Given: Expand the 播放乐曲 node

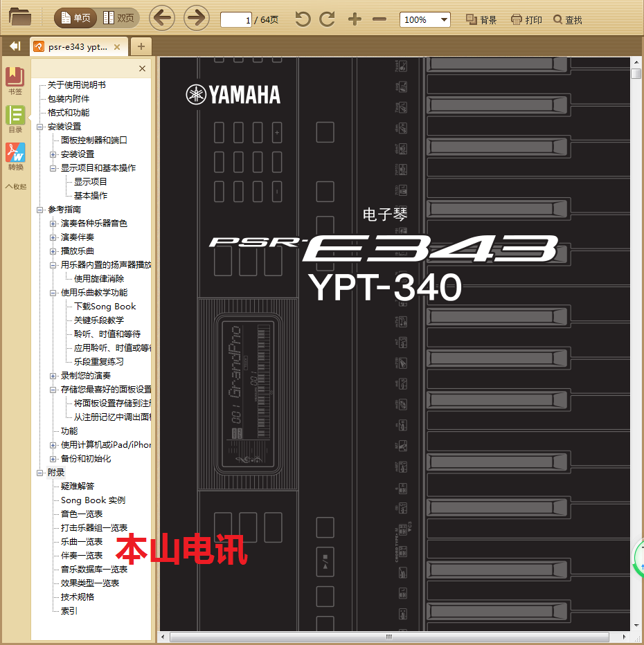Looking at the screenshot, I should point(53,251).
